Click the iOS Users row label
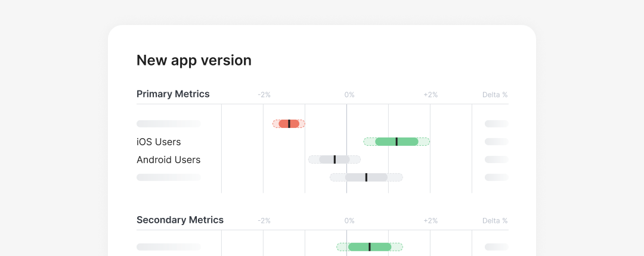The image size is (644, 256). point(159,142)
